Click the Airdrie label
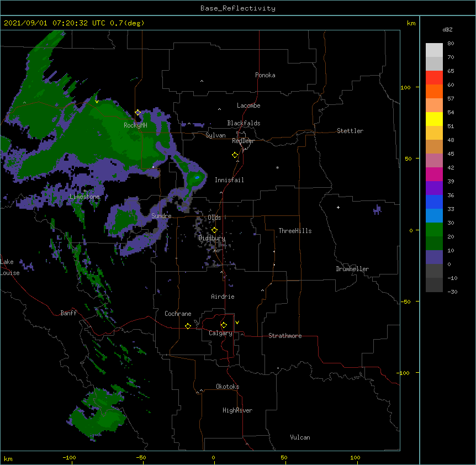The image size is (476, 465). [223, 297]
